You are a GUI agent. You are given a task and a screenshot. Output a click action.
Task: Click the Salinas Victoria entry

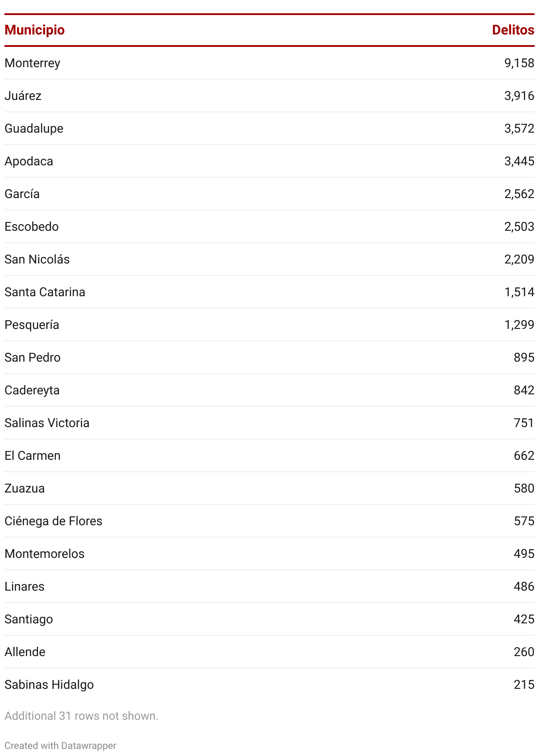click(47, 423)
